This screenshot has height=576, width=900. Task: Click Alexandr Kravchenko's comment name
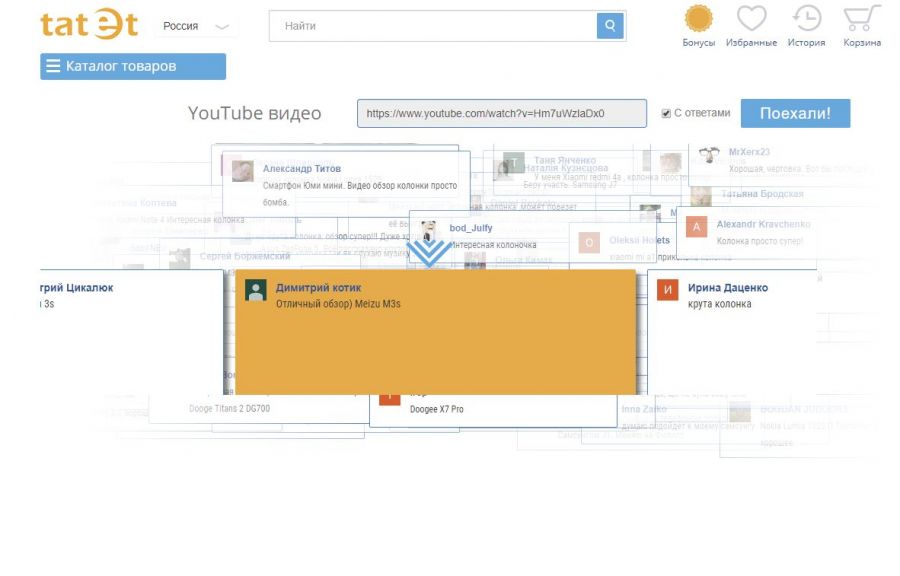tap(763, 224)
